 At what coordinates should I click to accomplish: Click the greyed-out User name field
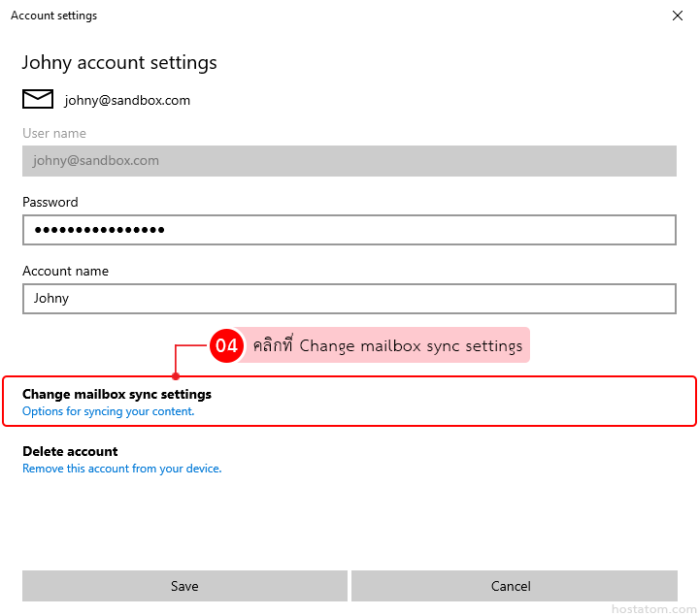(x=349, y=161)
